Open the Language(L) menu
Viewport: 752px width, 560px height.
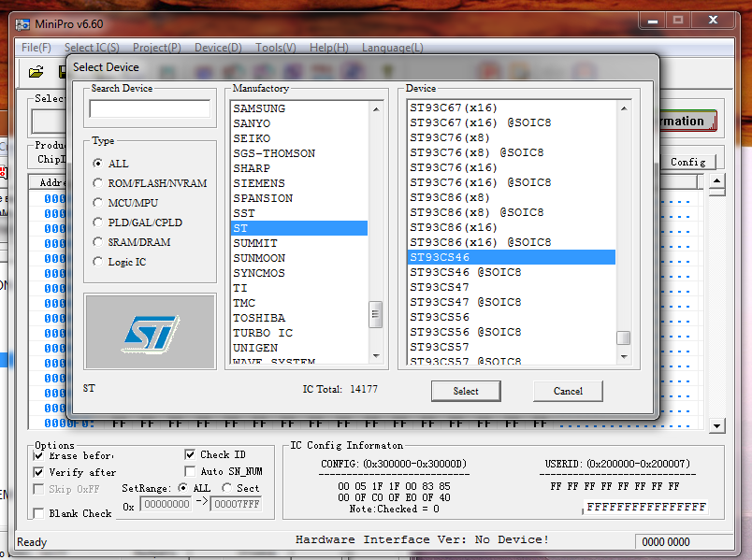(392, 48)
